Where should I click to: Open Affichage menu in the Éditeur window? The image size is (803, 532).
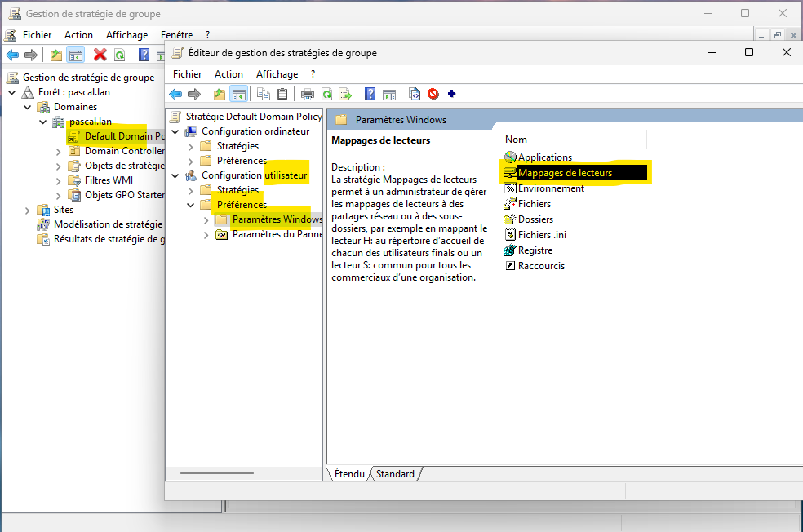coord(277,74)
